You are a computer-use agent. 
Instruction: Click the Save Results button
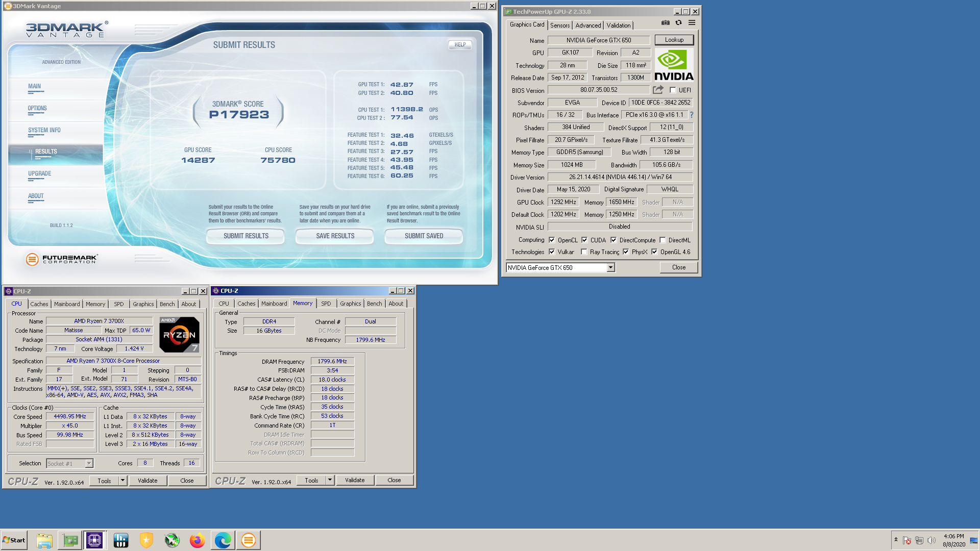point(335,236)
